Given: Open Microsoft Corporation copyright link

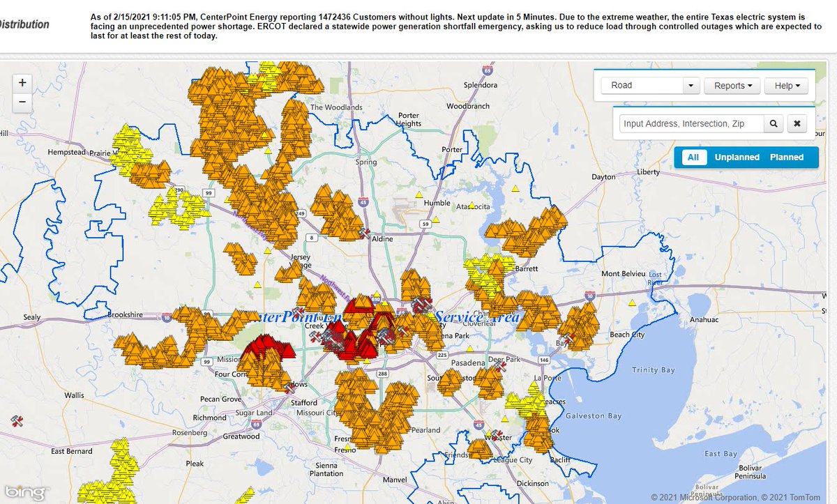Looking at the screenshot, I should (x=703, y=497).
